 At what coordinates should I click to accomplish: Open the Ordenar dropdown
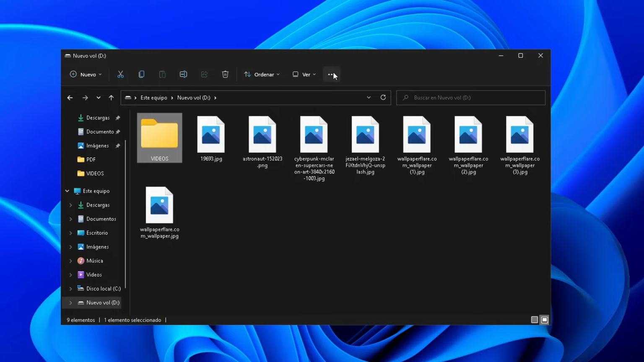(x=261, y=74)
